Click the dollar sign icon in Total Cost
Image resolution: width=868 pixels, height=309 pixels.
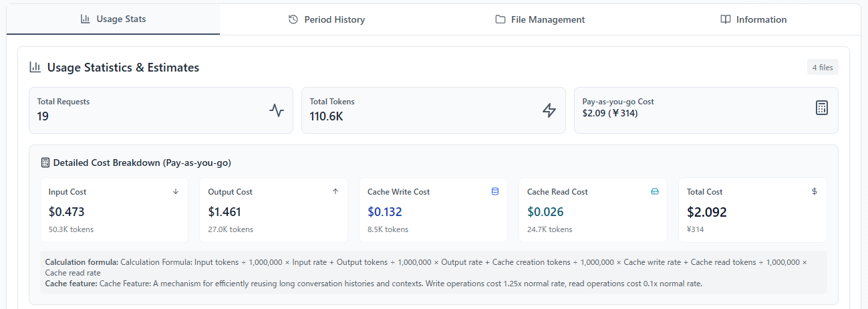tap(815, 191)
